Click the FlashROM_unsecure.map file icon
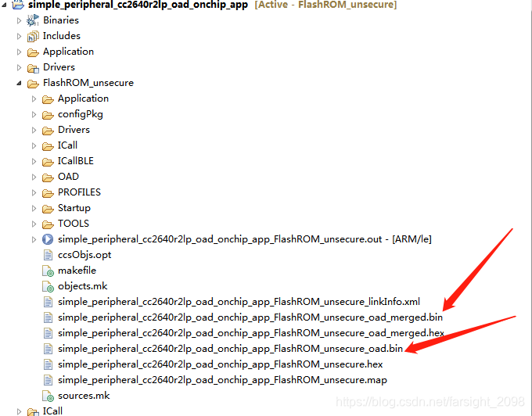The image size is (532, 416). click(49, 380)
